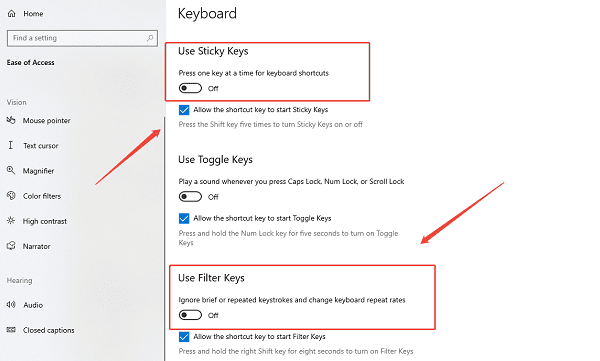This screenshot has height=361, width=600.
Task: Uncheck Allow shortcut key to start Filter Keys
Action: [x=184, y=337]
